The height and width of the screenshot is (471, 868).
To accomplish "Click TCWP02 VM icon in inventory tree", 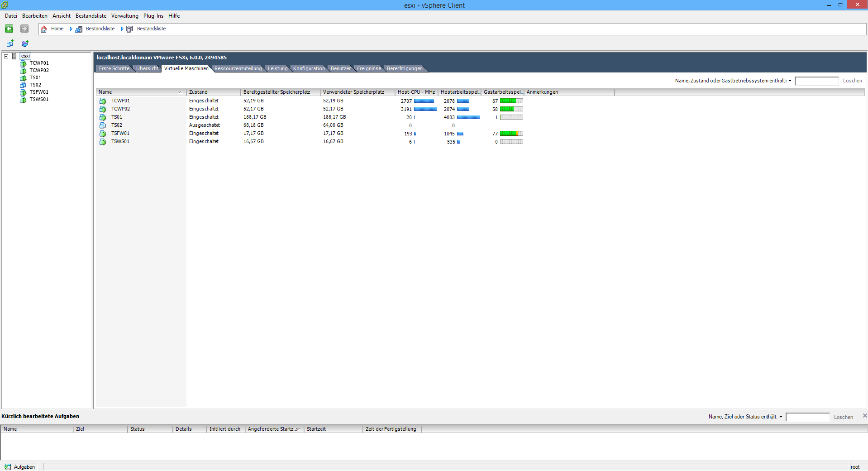I will [23, 71].
